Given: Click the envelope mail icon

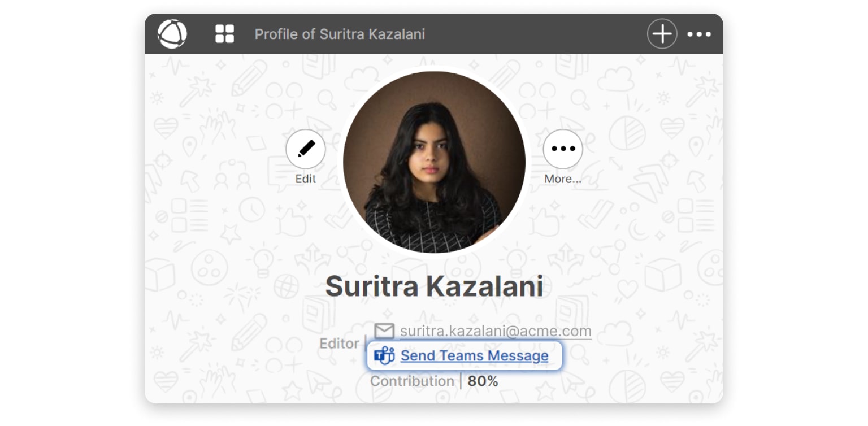Looking at the screenshot, I should [x=384, y=331].
